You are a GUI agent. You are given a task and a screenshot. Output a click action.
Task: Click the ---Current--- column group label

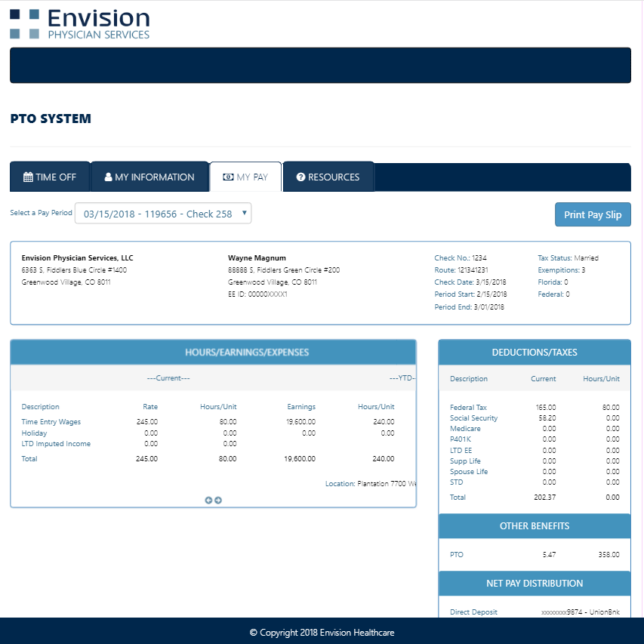point(168,377)
